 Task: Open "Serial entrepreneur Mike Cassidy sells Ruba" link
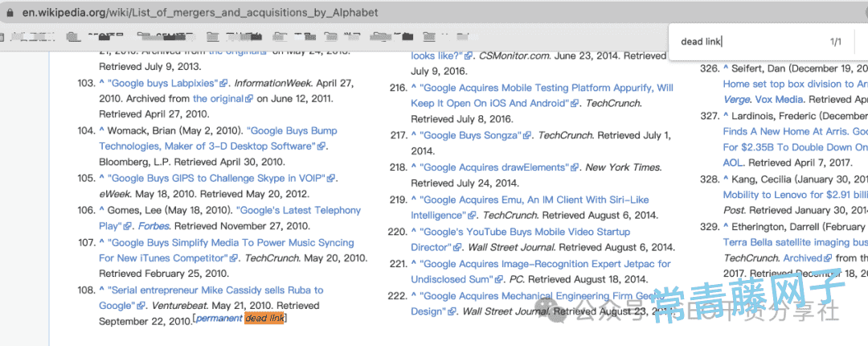[x=211, y=298]
